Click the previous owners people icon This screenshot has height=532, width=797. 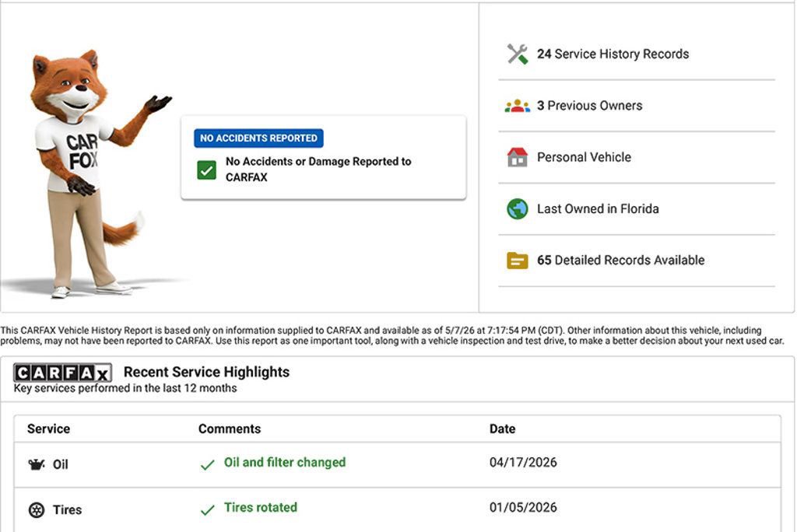(x=518, y=106)
